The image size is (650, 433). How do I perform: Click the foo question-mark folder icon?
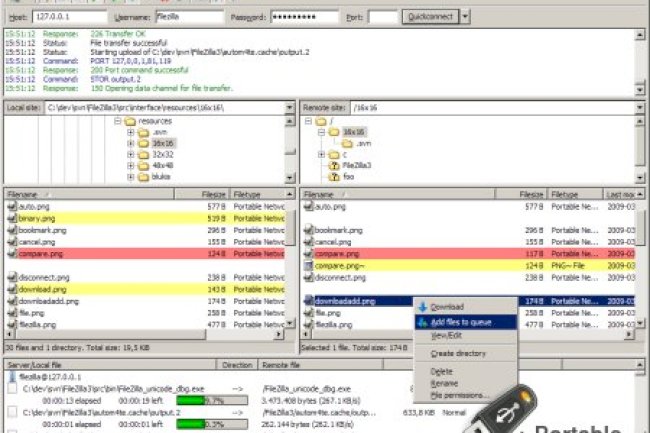[x=335, y=177]
